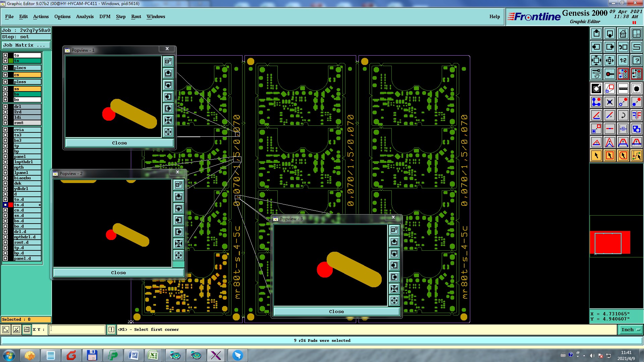Click the mirror feature tool icon
This screenshot has width=644, height=362.
point(636,116)
